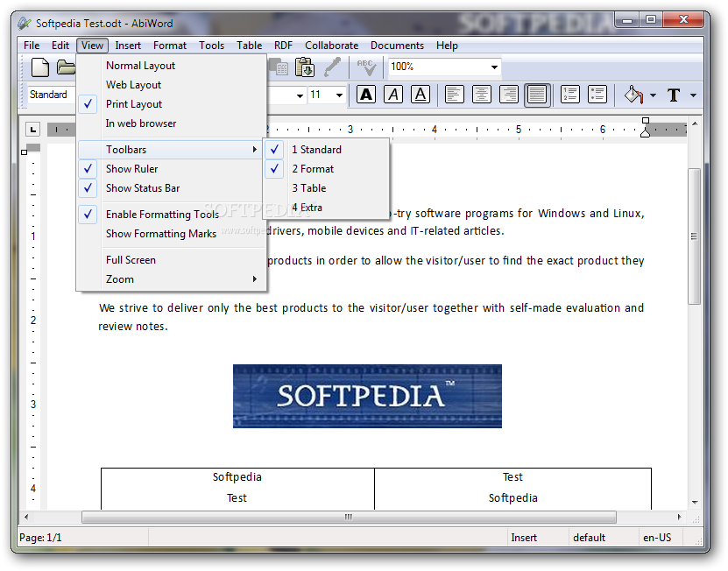
Task: Uncheck Show Status Bar
Action: pos(171,188)
